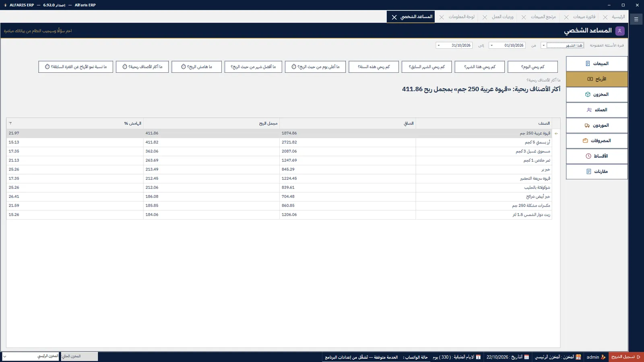
Task: Click the calendar icon in status bar
Action: tap(526, 357)
